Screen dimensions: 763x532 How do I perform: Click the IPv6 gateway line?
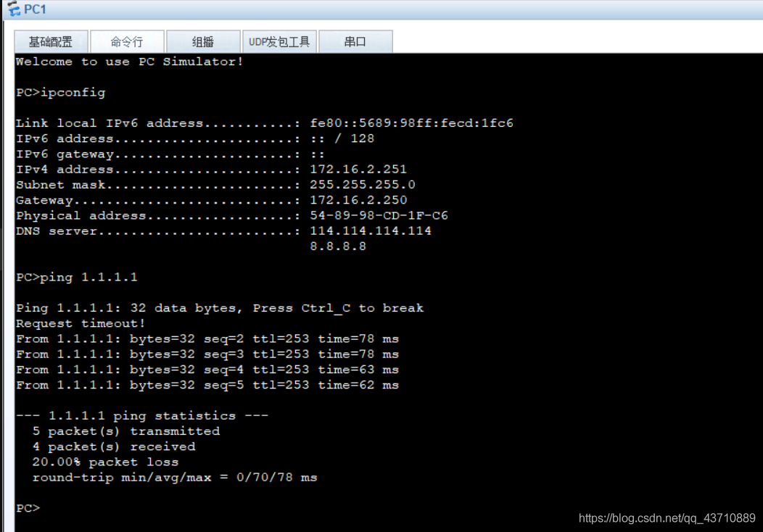[x=170, y=154]
